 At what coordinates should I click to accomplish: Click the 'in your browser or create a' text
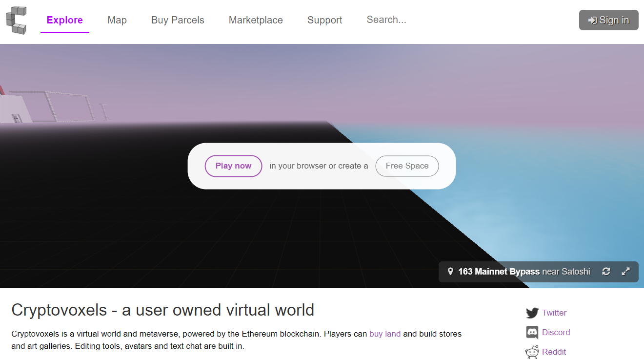(319, 166)
